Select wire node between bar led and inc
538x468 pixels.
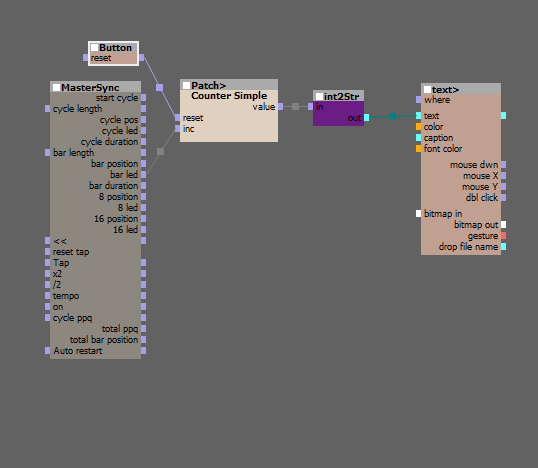160,151
